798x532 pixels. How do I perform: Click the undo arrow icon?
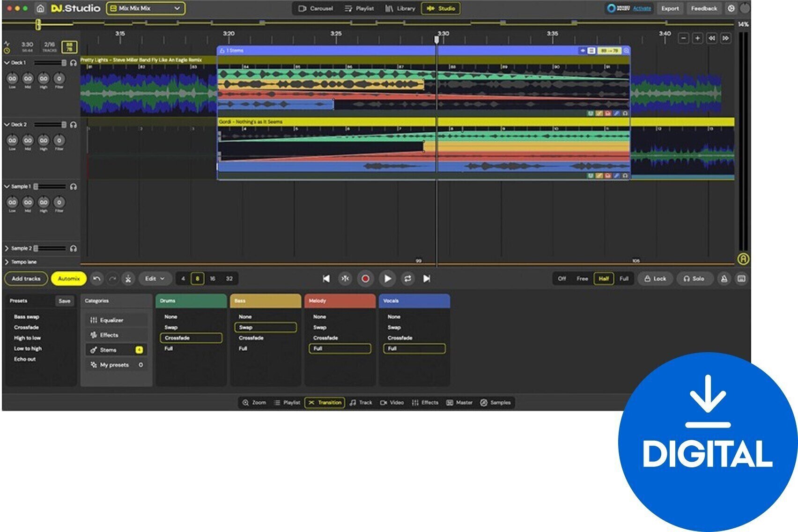coord(97,278)
